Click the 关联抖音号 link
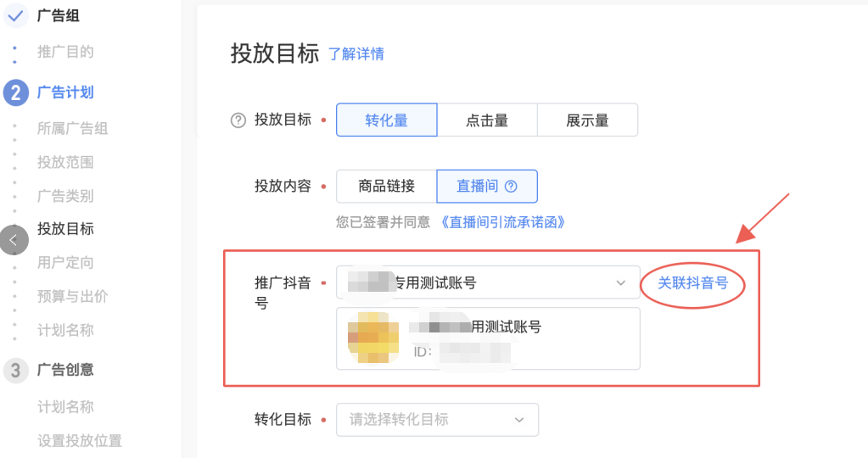Screen dimensions: 868x458 [x=692, y=283]
